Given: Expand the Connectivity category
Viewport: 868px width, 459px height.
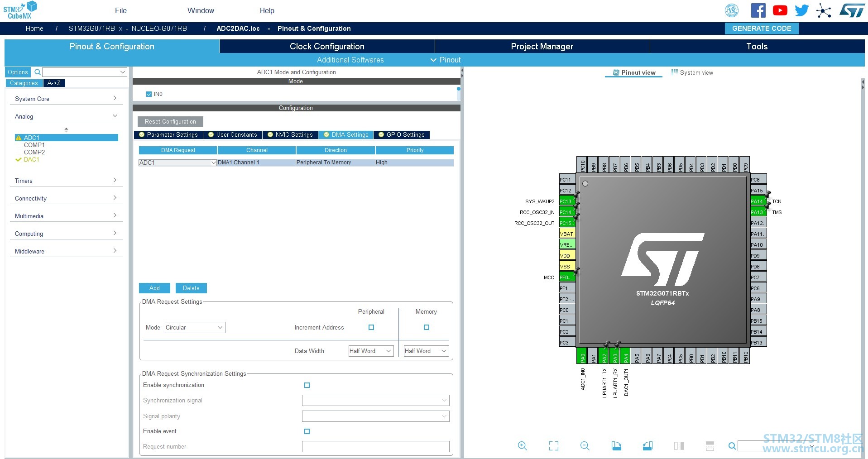Looking at the screenshot, I should pos(66,198).
